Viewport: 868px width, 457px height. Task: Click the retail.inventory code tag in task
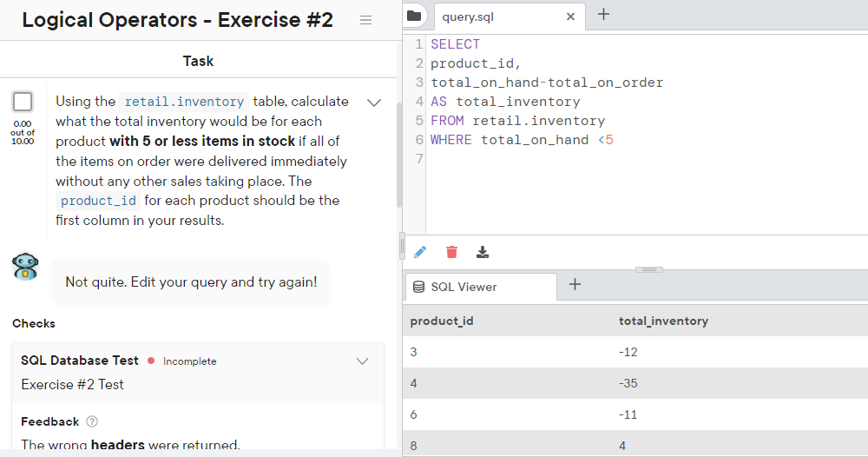(184, 102)
